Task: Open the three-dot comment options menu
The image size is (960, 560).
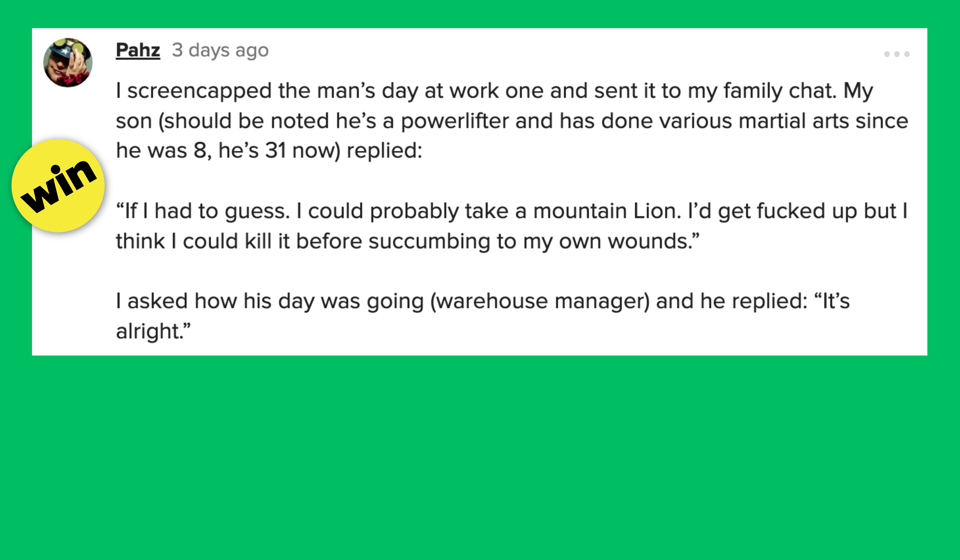Action: 897,54
